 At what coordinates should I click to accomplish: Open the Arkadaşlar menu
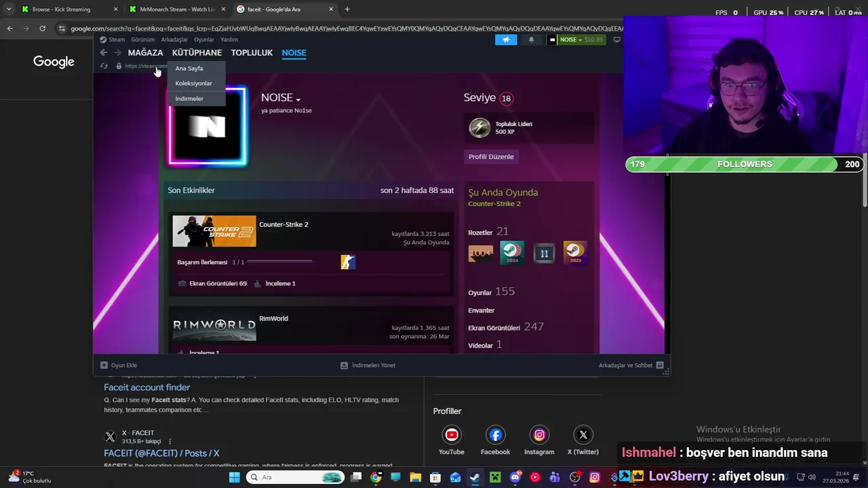pyautogui.click(x=174, y=39)
